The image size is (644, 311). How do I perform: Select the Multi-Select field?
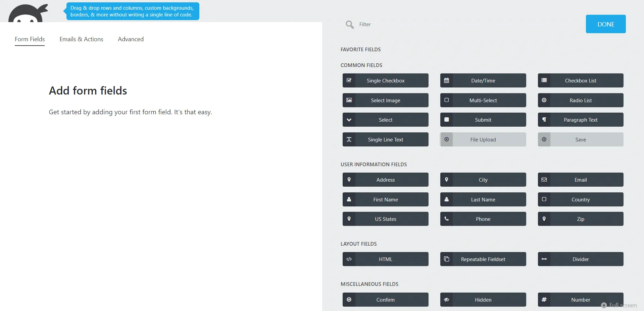pos(483,100)
